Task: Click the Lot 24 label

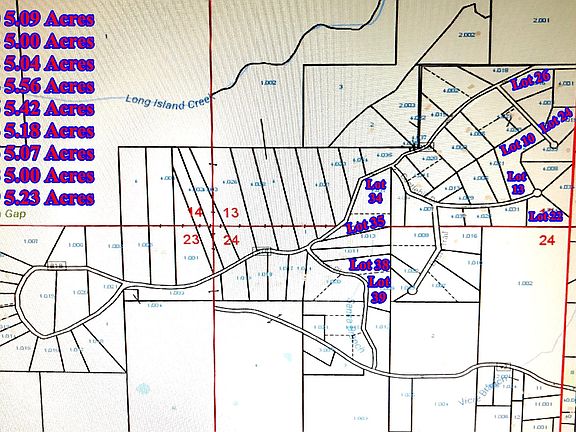Action: pos(557,120)
